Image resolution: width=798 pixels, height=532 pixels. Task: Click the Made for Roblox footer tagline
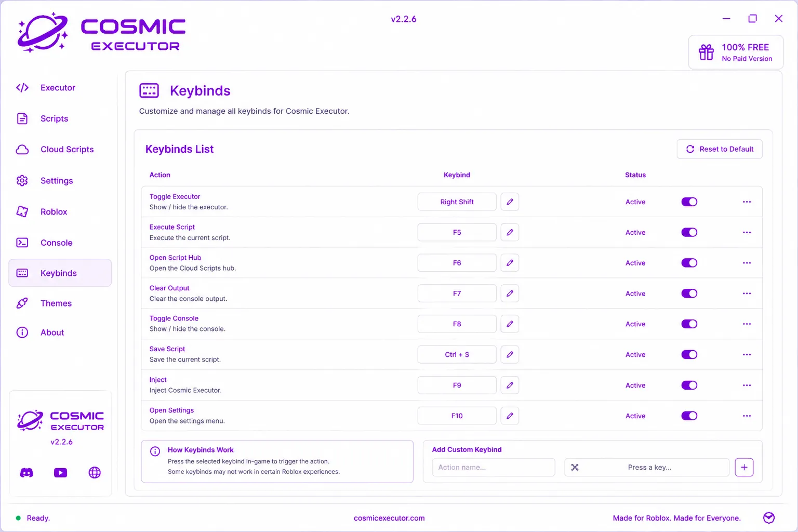677,518
